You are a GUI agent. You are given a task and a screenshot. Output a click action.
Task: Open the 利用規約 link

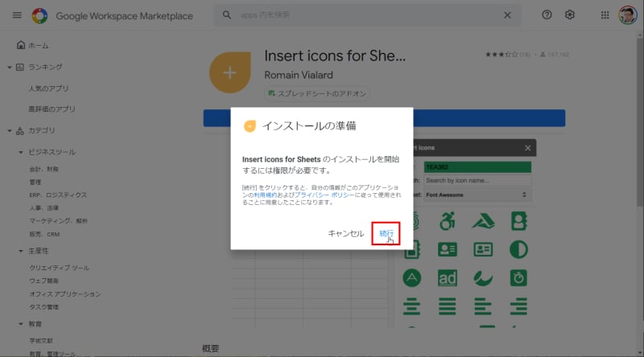coord(265,195)
